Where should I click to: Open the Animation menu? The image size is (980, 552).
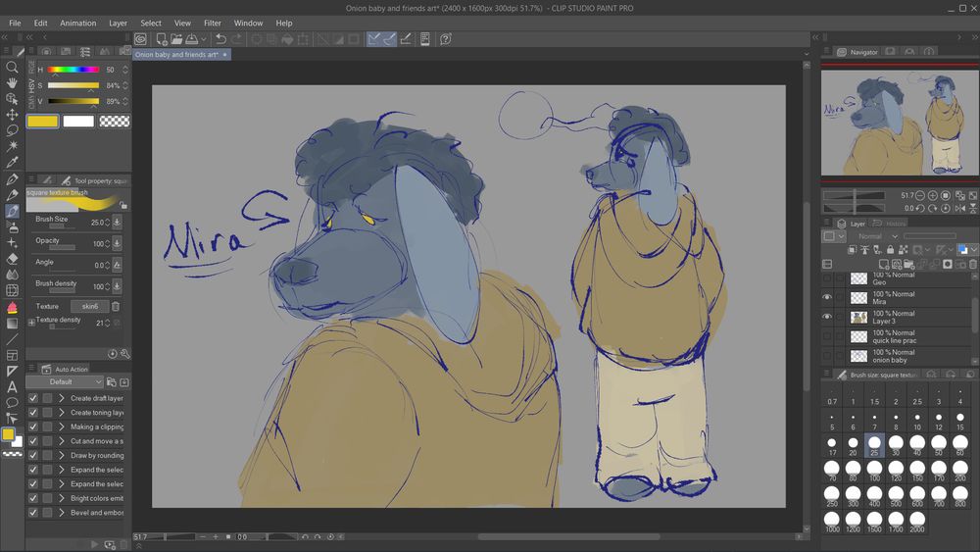78,24
